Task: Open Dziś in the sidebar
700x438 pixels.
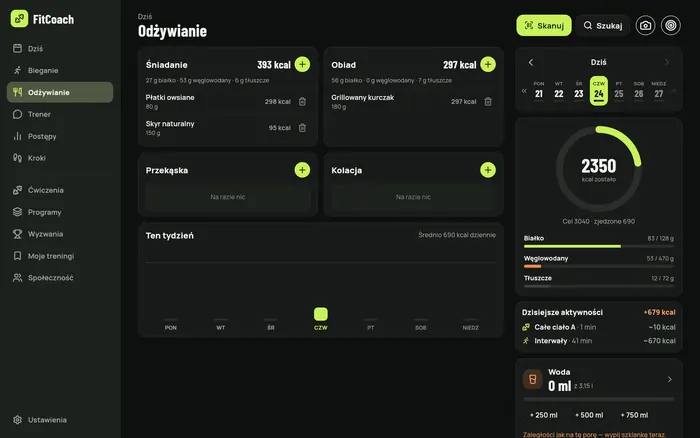Action: (60, 49)
